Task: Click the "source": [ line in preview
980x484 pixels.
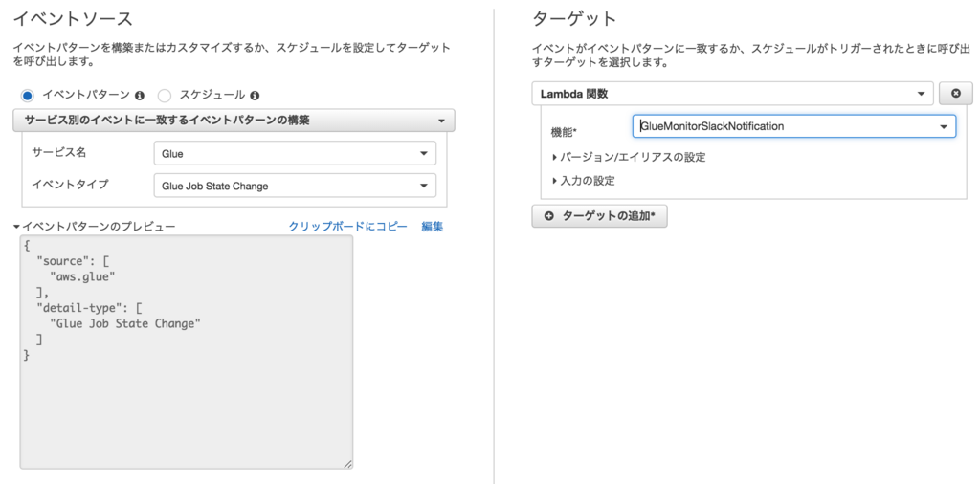Action: coord(73,261)
